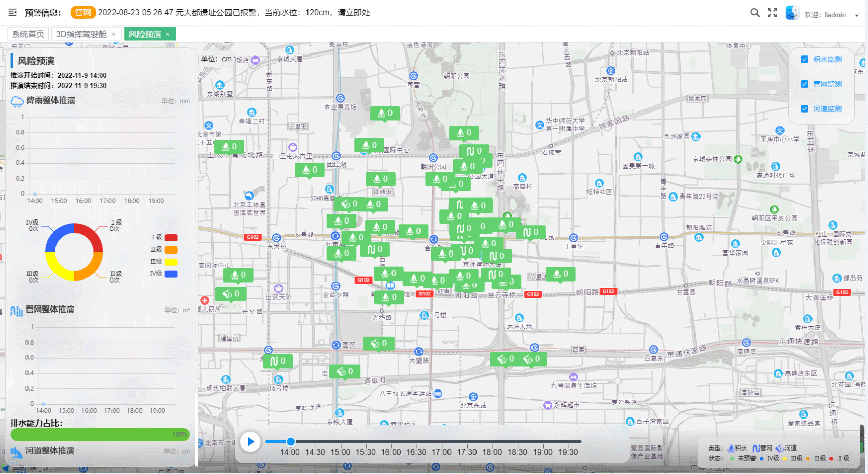This screenshot has height=474, width=868.
Task: Toggle the 管网监测 checkbox
Action: point(805,84)
